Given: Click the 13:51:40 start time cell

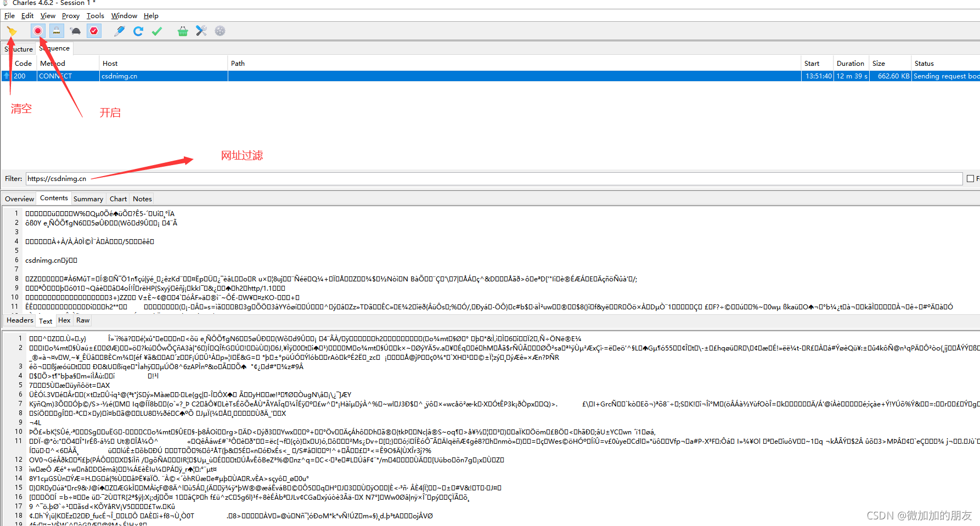Looking at the screenshot, I should tap(818, 76).
